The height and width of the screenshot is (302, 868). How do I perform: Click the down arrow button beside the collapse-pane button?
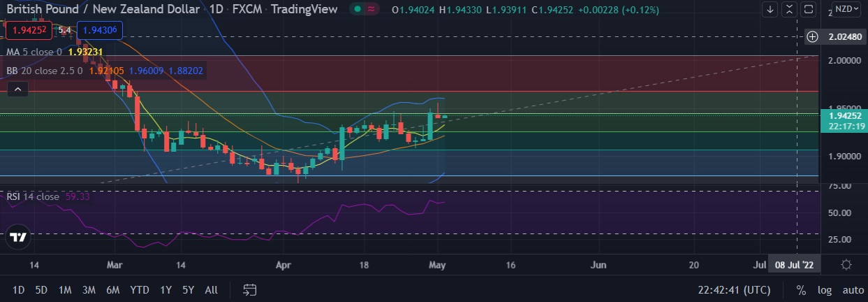(770, 9)
